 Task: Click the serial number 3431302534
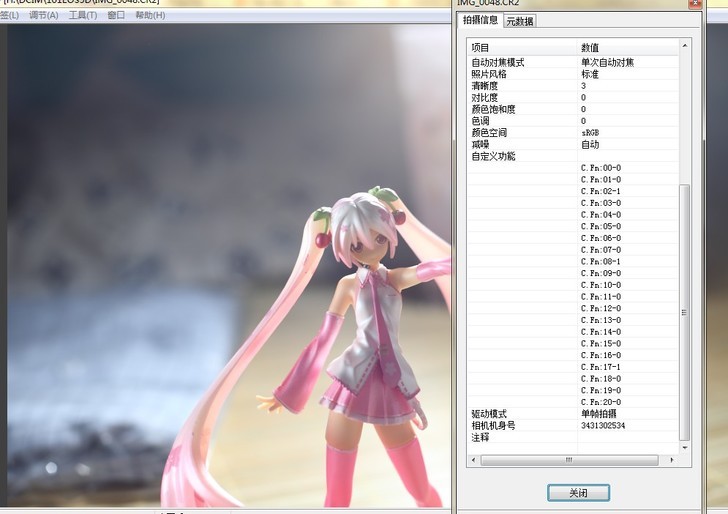click(x=603, y=425)
